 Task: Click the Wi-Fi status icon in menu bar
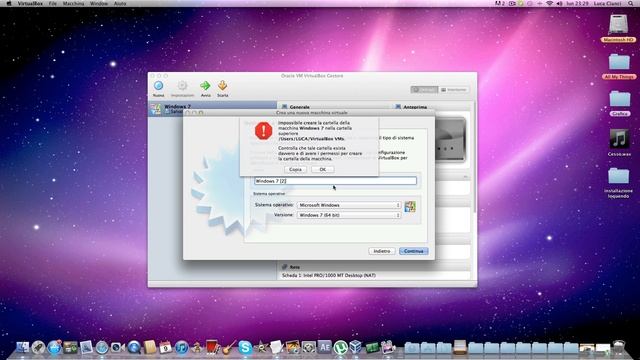click(549, 3)
